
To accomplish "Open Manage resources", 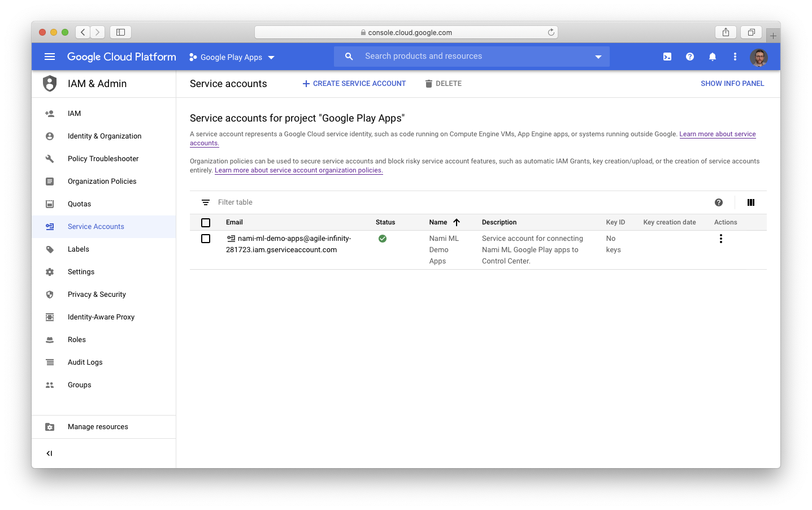I will (104, 427).
